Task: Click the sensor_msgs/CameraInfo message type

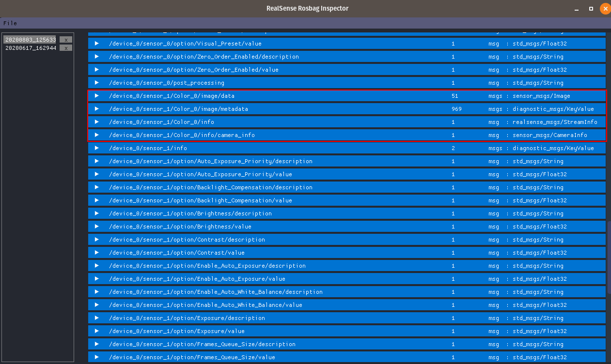Action: tap(550, 135)
